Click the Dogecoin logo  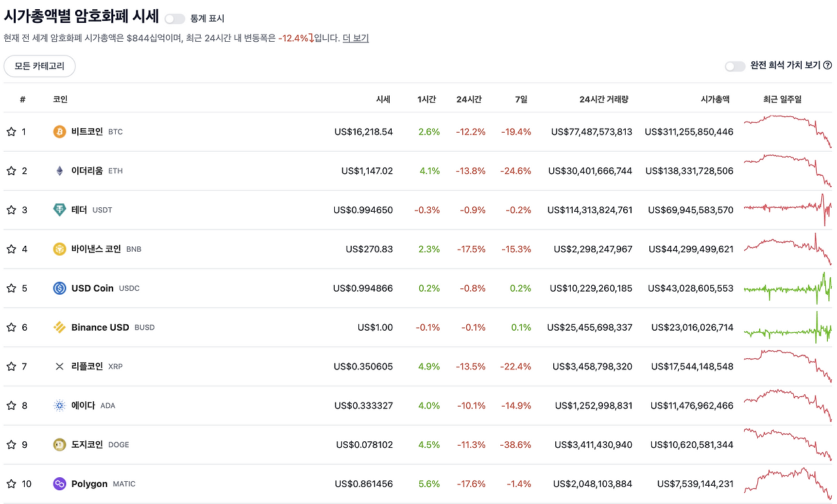pos(60,445)
